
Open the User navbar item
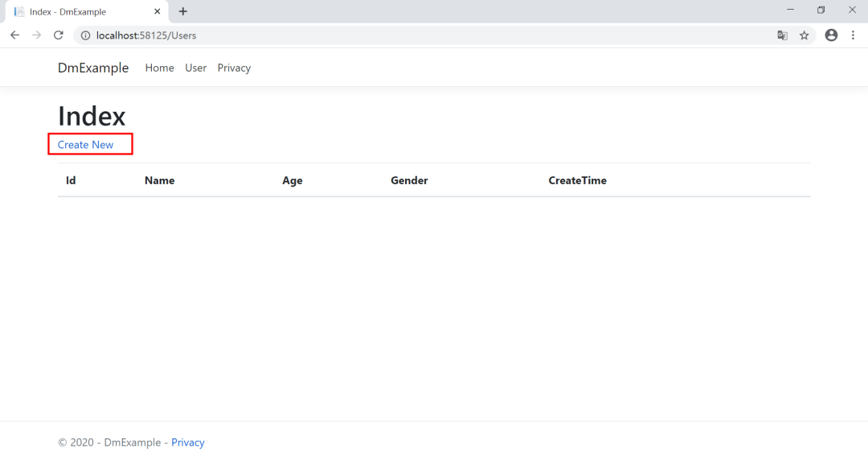click(195, 68)
